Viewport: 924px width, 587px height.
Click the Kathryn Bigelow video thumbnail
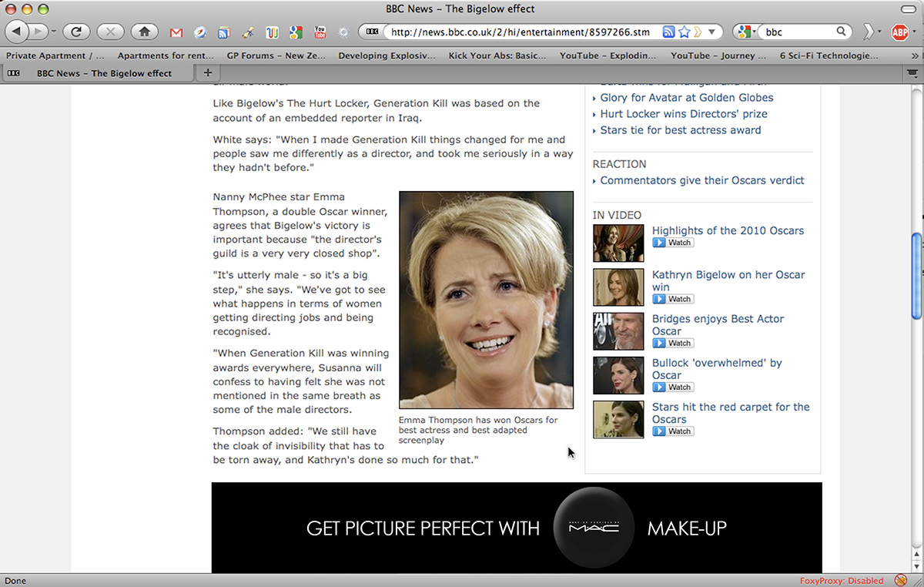click(618, 287)
